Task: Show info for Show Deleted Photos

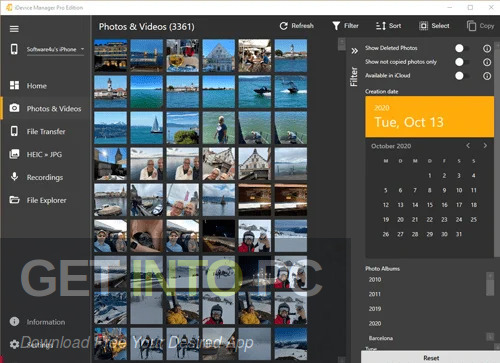Action: click(487, 49)
